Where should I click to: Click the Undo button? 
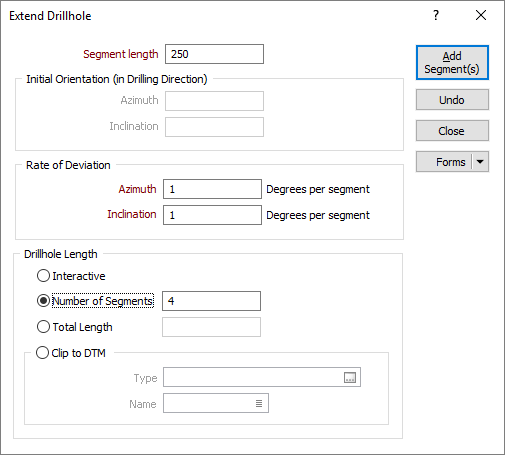coord(452,100)
